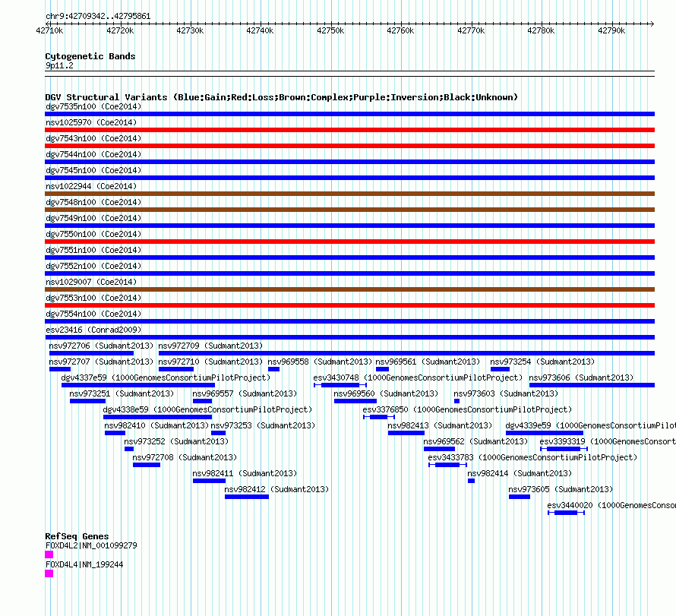The height and width of the screenshot is (616, 676).
Task: Click the esv23416 (Conrad2009) variant label
Action: pyautogui.click(x=93, y=330)
